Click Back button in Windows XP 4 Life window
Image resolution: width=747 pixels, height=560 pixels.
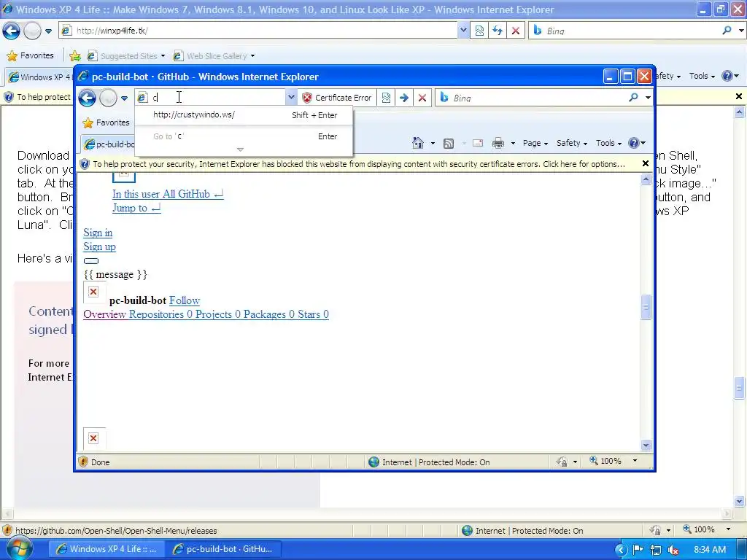(11, 31)
